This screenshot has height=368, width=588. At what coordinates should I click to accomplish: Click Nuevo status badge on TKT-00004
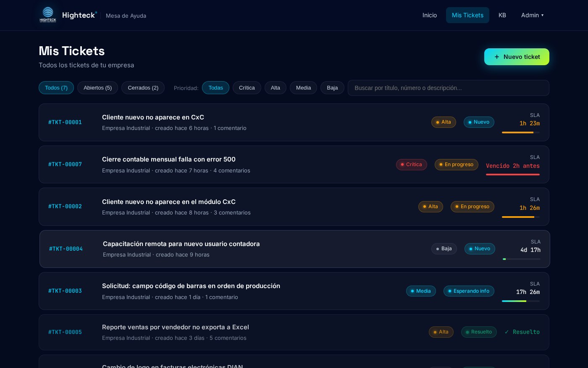click(480, 249)
